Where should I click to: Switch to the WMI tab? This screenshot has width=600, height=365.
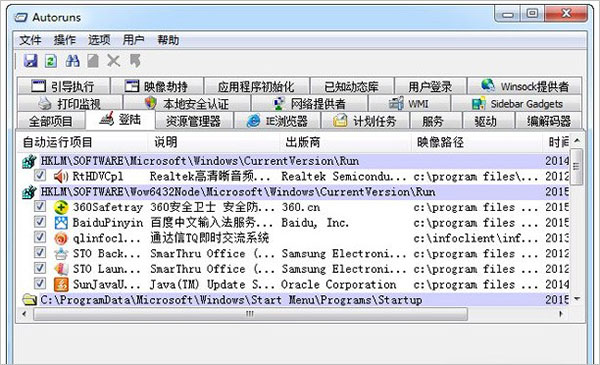[x=409, y=103]
